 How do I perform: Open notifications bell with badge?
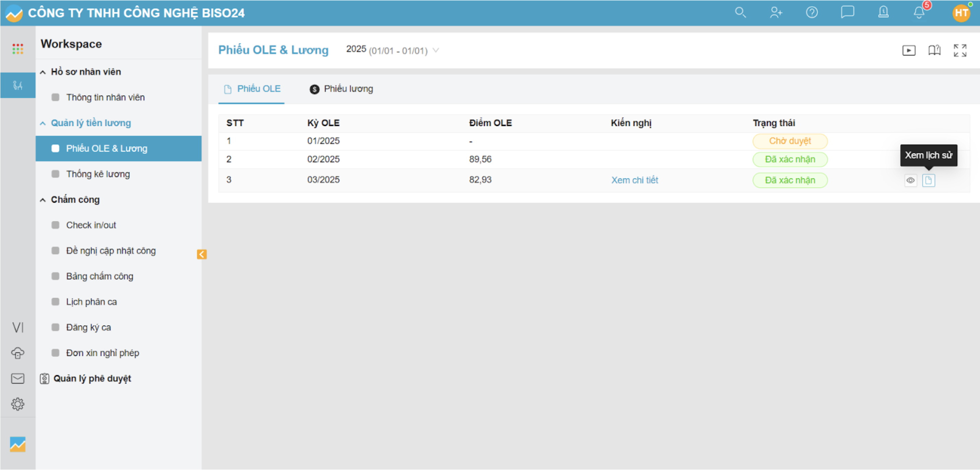click(919, 13)
